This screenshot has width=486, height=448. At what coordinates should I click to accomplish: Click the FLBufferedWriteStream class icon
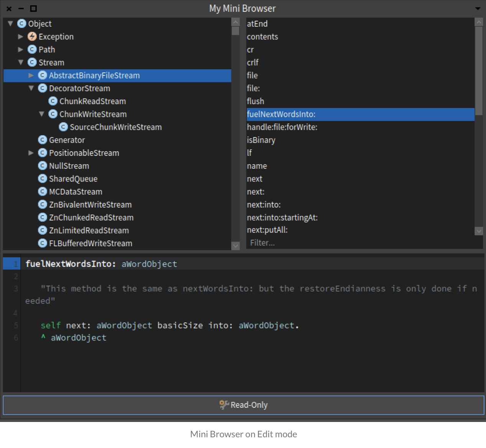pos(43,243)
